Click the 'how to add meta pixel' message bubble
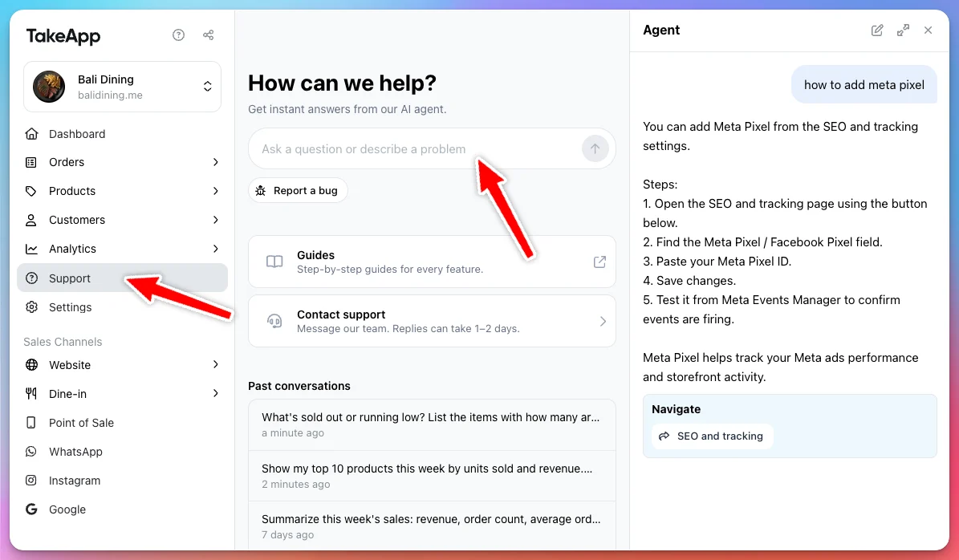 click(x=864, y=85)
